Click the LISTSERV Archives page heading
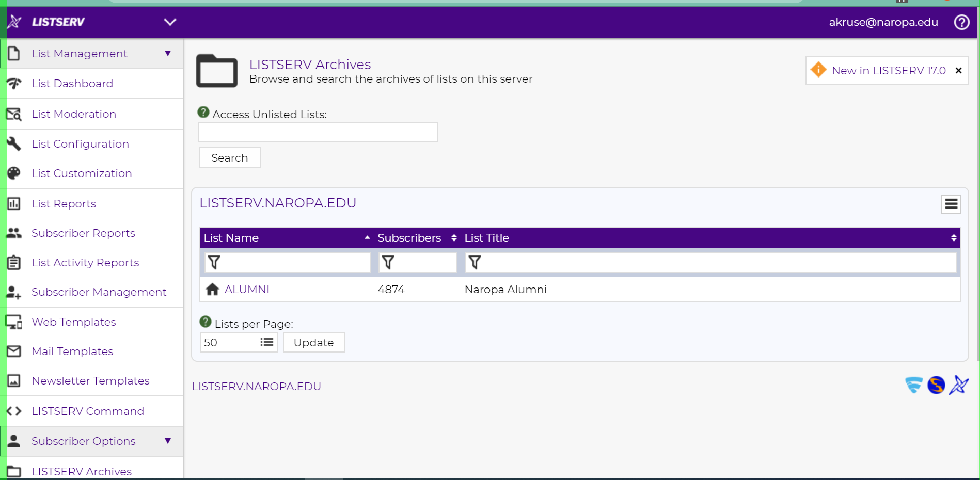The image size is (980, 480). click(310, 65)
